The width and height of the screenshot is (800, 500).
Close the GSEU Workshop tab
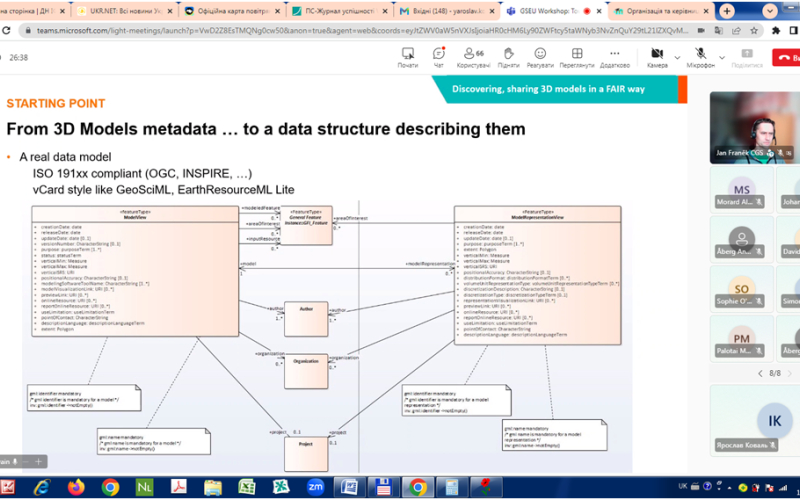click(x=599, y=11)
